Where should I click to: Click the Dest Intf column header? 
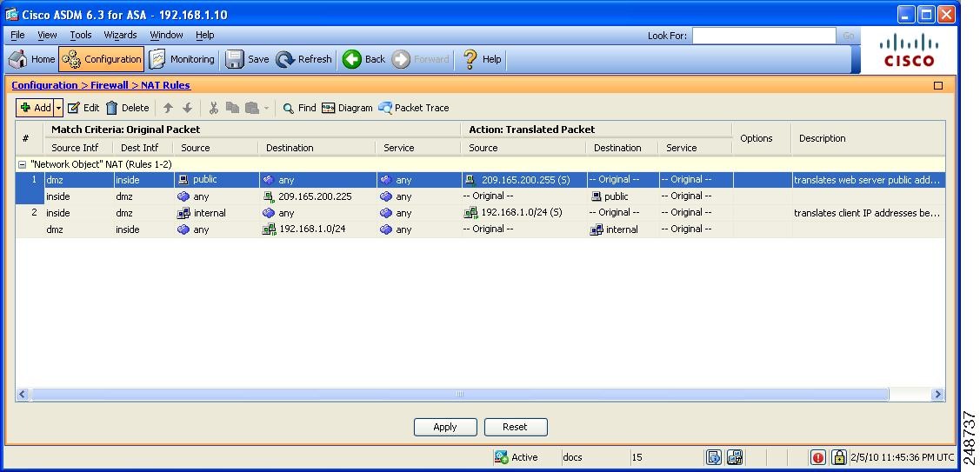click(x=140, y=148)
